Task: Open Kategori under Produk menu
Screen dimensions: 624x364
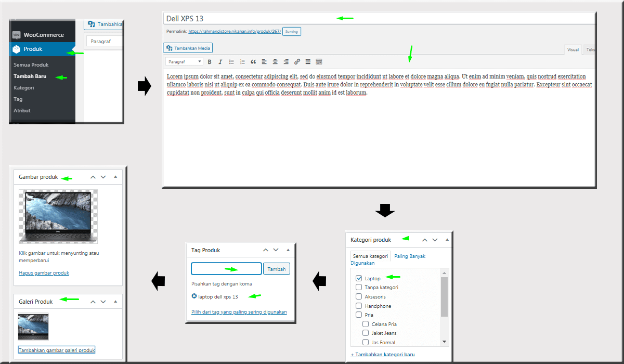Action: pyautogui.click(x=24, y=88)
